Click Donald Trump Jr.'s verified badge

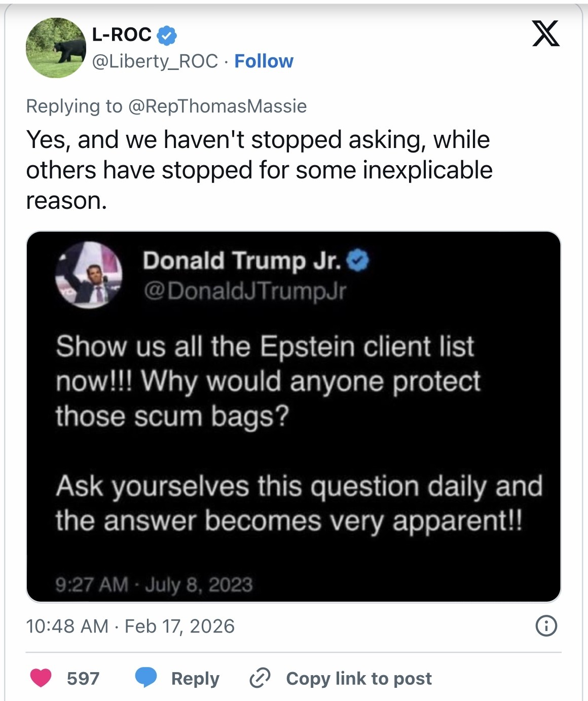tap(358, 261)
